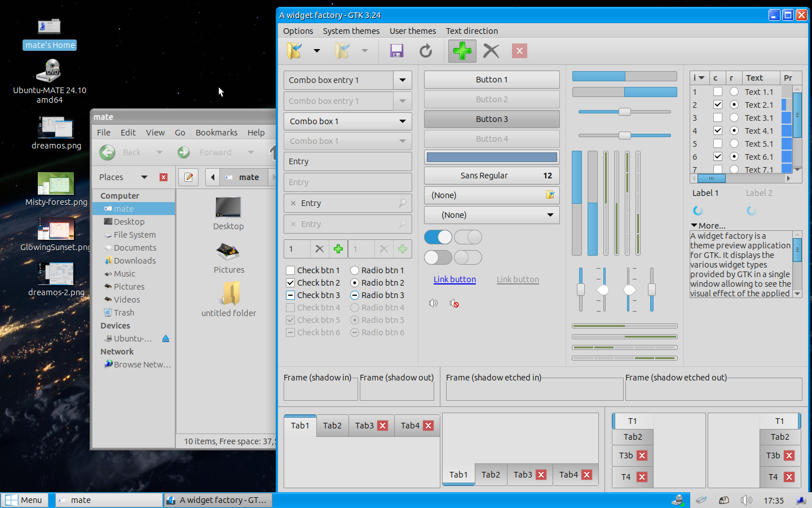The height and width of the screenshot is (508, 812).
Task: Select Ubuntu-MATE 24.10 DVD desktop icon
Action: (50, 82)
